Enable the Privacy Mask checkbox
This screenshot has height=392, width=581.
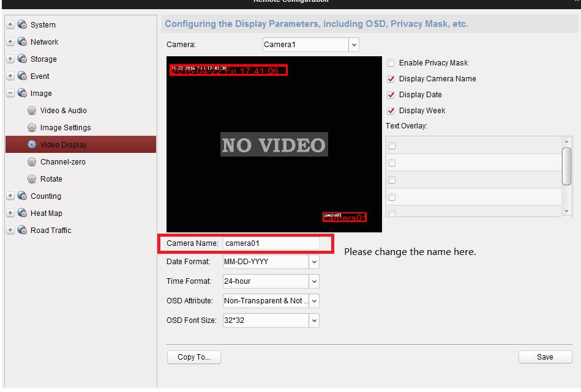click(391, 63)
